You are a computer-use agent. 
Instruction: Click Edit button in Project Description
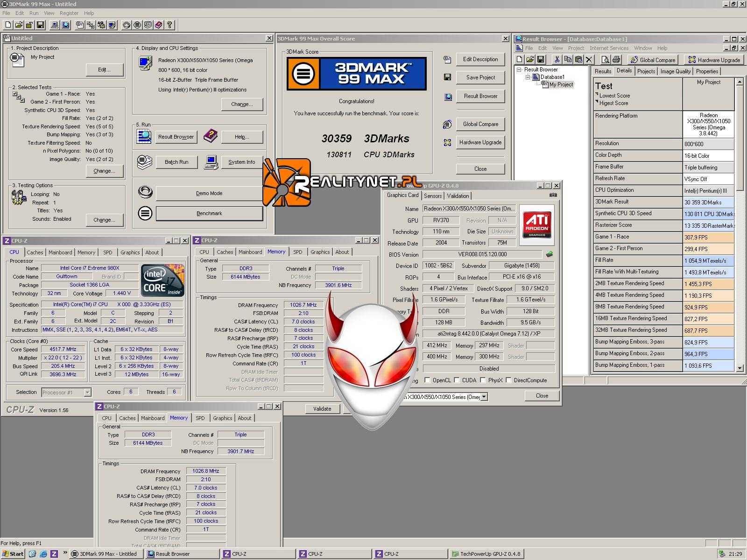104,70
